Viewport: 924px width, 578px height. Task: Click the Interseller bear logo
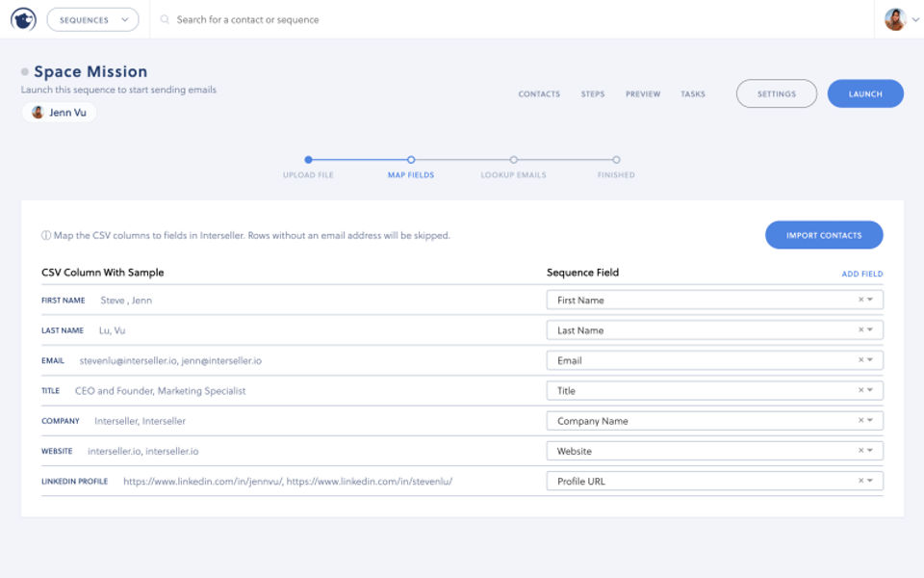[x=23, y=19]
